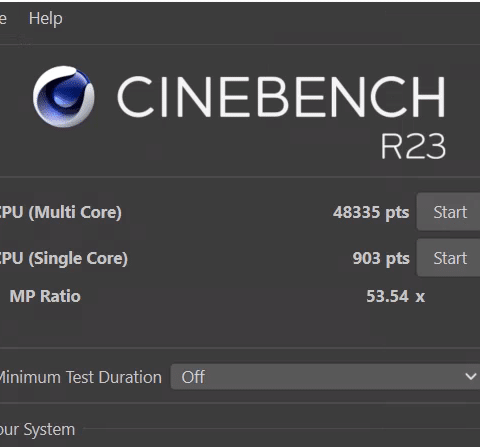Click the chevron arrow of the duration dropdown
The image size is (480, 447).
click(471, 377)
